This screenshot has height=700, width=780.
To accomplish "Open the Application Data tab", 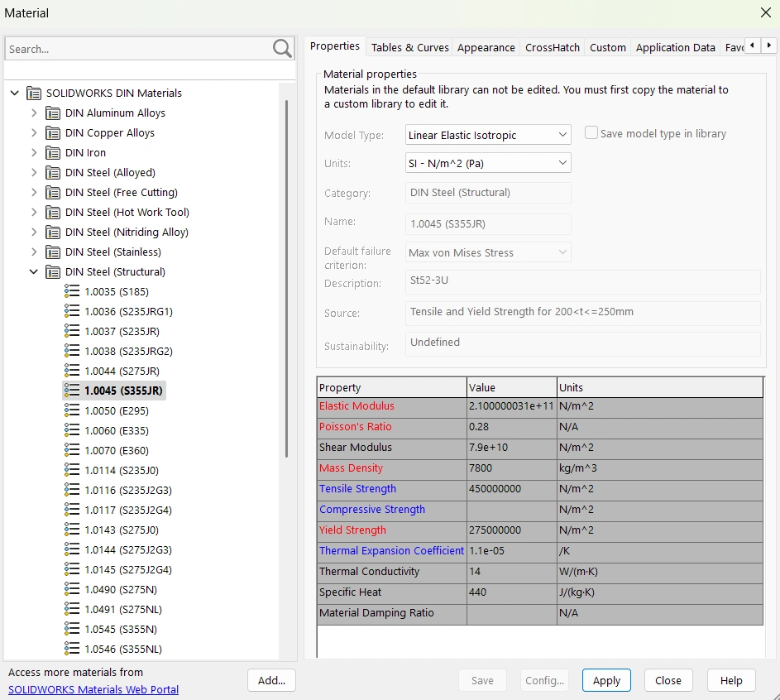I will (675, 48).
